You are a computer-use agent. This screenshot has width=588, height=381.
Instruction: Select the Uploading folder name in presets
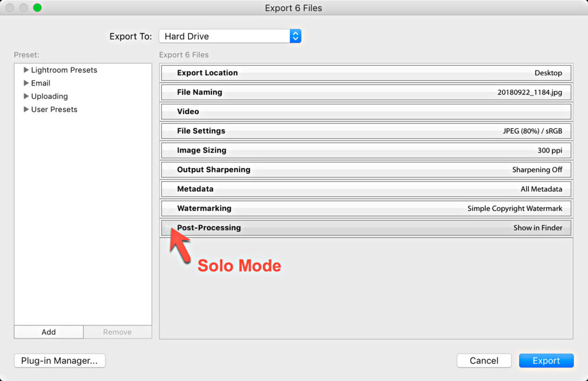pyautogui.click(x=49, y=96)
